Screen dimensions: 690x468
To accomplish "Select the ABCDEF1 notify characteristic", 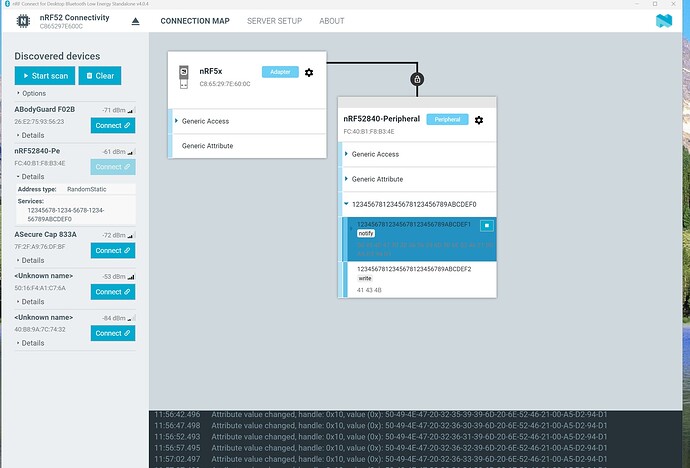I will [x=419, y=239].
